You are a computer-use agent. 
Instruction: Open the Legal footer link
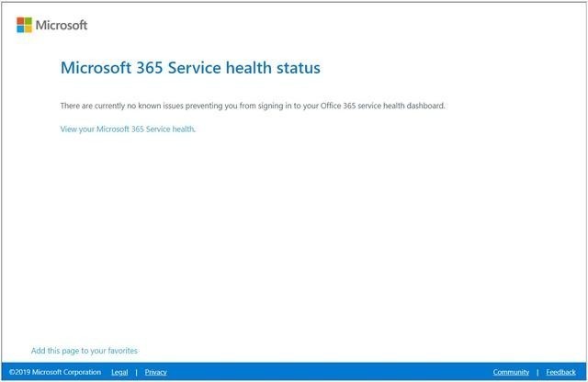[119, 372]
